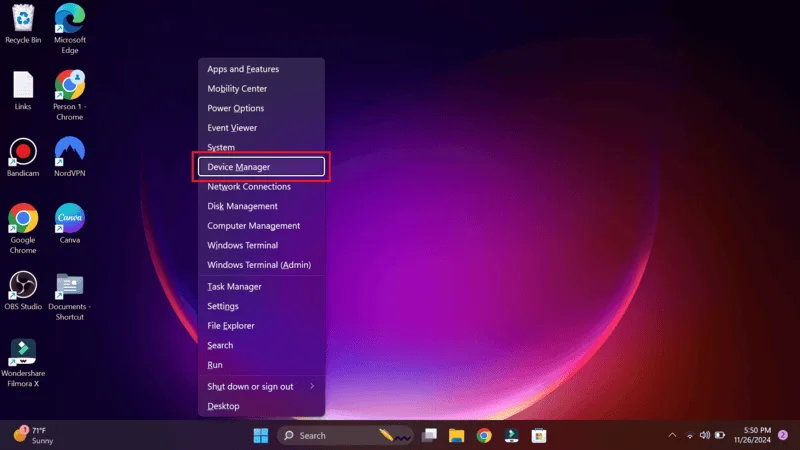Click the battery icon in system tray
The height and width of the screenshot is (450, 800).
[x=720, y=435]
